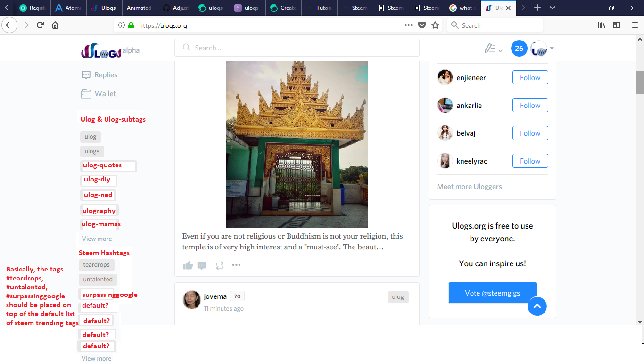
Task: Switch to the Animated tab
Action: 140,8
